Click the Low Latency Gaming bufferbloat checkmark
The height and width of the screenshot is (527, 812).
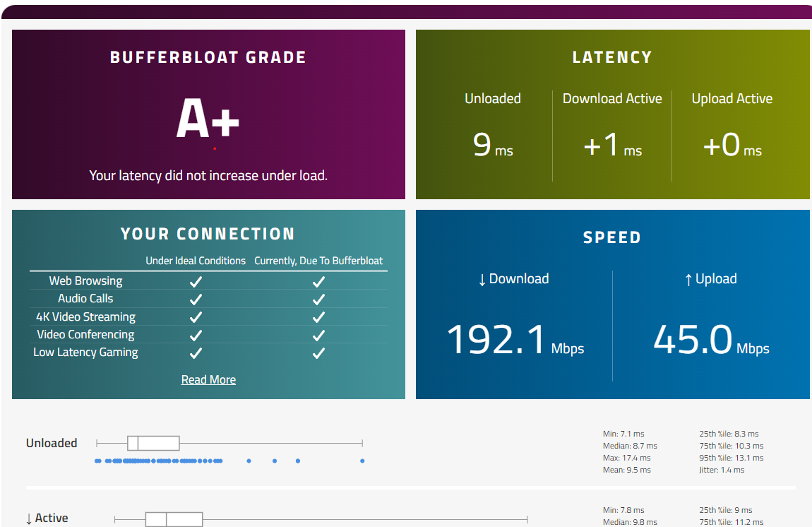(x=318, y=353)
